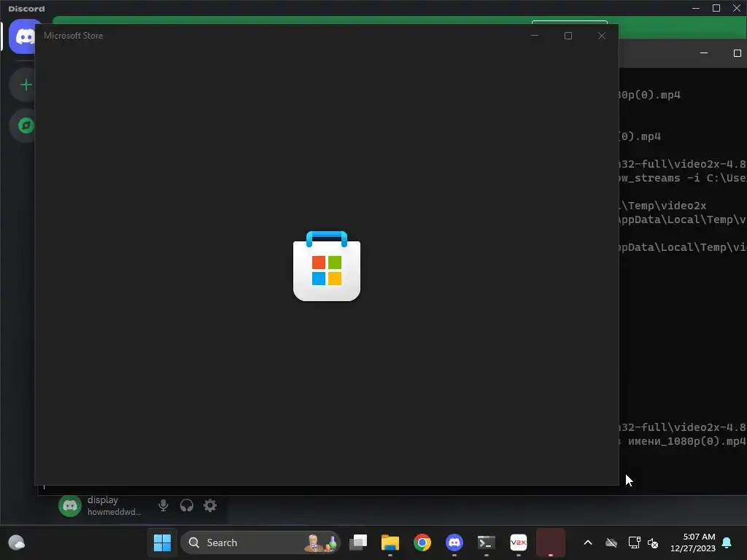This screenshot has height=560, width=747.
Task: Open Discord user settings gear
Action: point(210,505)
